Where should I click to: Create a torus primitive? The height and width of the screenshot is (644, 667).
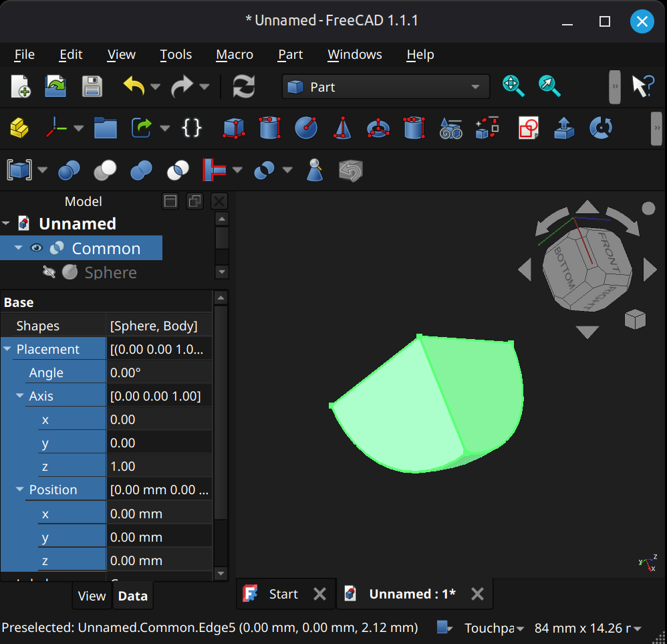click(x=378, y=128)
